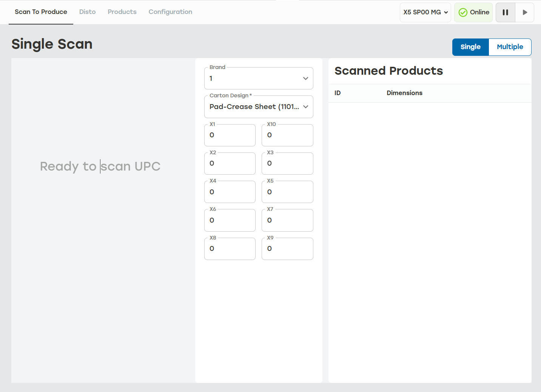Open the Products tab
Viewport: 541px width, 392px height.
pos(122,12)
